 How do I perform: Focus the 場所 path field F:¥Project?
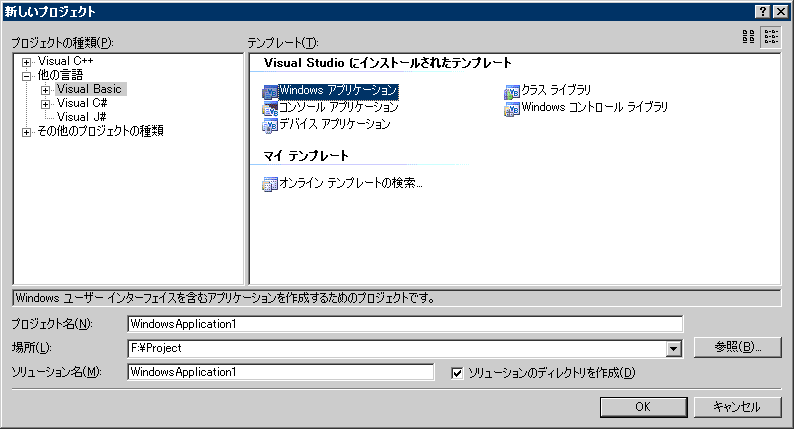[x=397, y=348]
